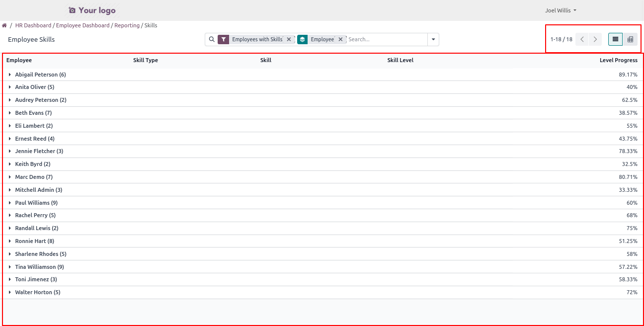The width and height of the screenshot is (644, 326).
Task: Expand the Walter Horton group
Action: (x=37, y=292)
